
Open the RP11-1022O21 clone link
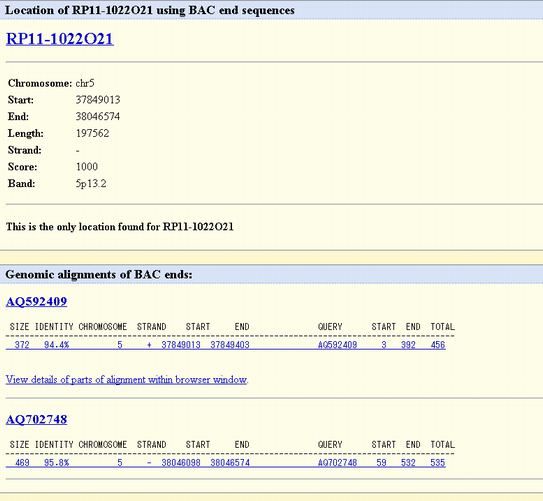point(60,38)
